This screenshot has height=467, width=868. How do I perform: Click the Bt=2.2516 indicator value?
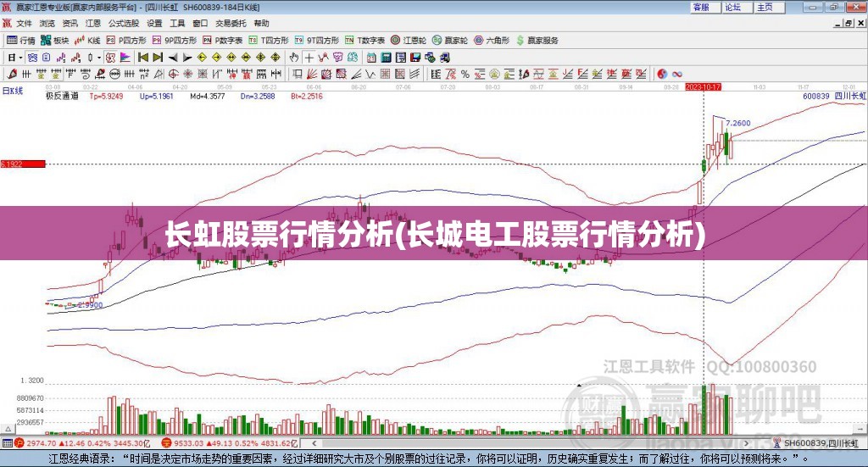(307, 97)
